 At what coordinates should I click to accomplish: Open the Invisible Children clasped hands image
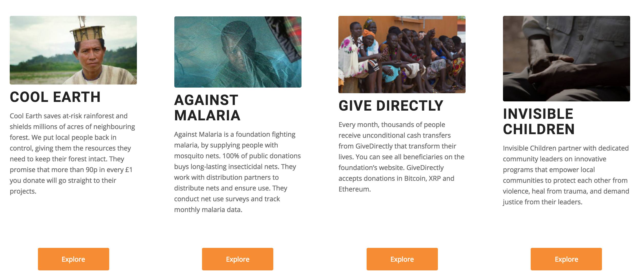(566, 59)
